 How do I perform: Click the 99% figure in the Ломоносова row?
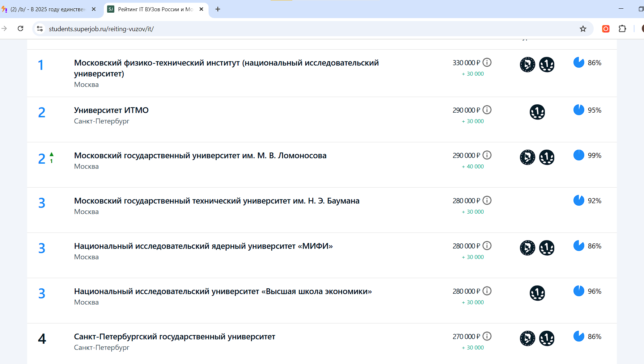pyautogui.click(x=594, y=155)
